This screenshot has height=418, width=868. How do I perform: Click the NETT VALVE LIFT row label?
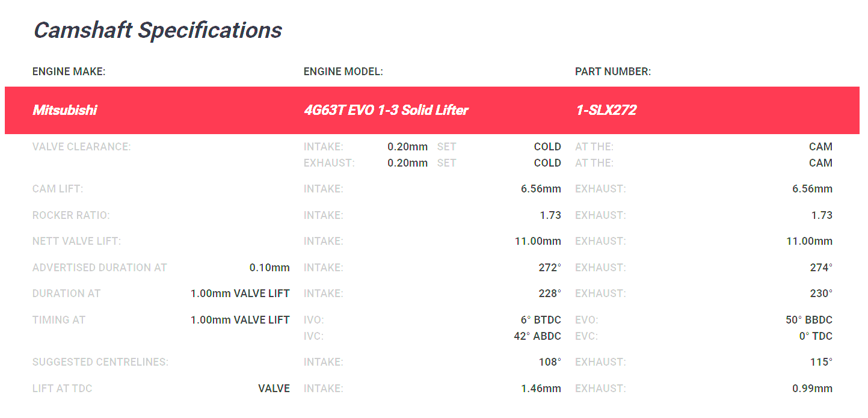[x=76, y=241]
